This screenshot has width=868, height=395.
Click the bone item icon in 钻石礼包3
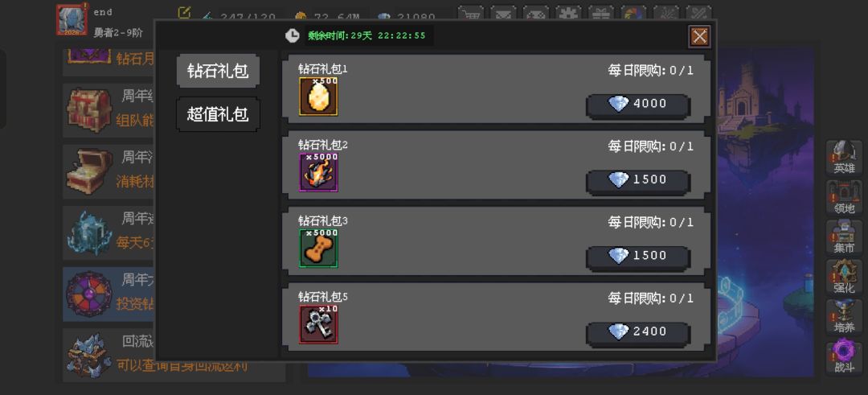coord(318,249)
